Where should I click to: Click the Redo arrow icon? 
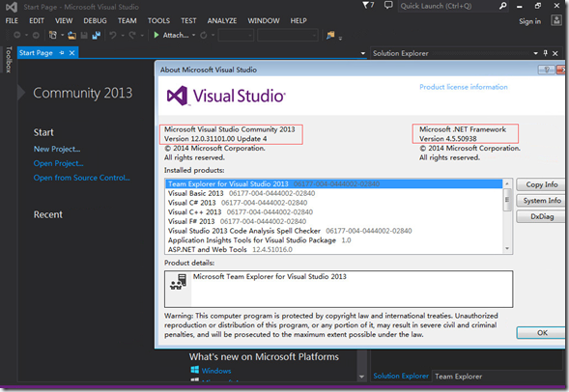pos(132,35)
